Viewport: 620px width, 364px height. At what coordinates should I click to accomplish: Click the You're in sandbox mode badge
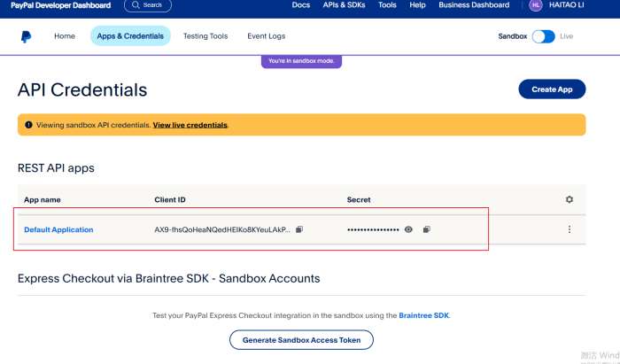click(301, 61)
